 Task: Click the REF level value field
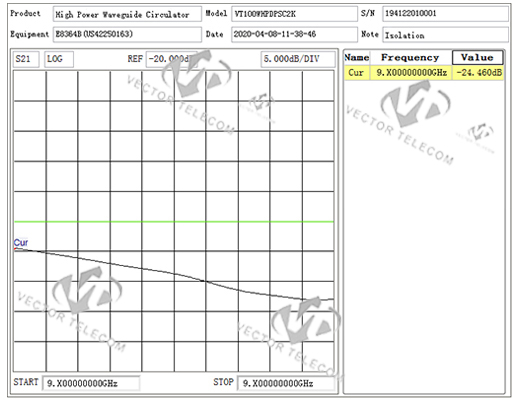(171, 59)
